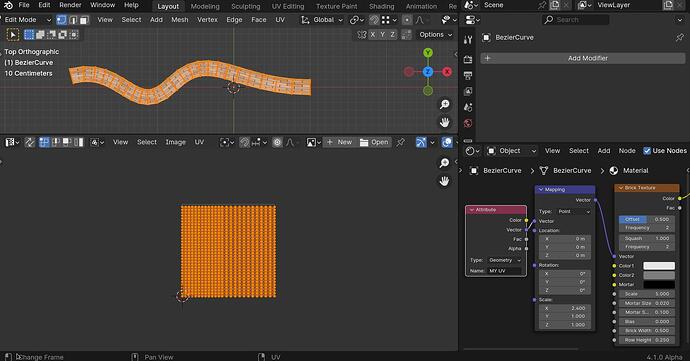Click the new scene copy icon

pyautogui.click(x=555, y=5)
